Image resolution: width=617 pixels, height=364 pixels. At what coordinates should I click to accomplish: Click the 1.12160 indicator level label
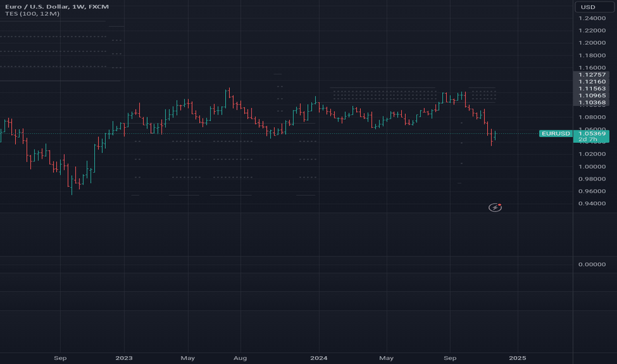[x=592, y=82]
